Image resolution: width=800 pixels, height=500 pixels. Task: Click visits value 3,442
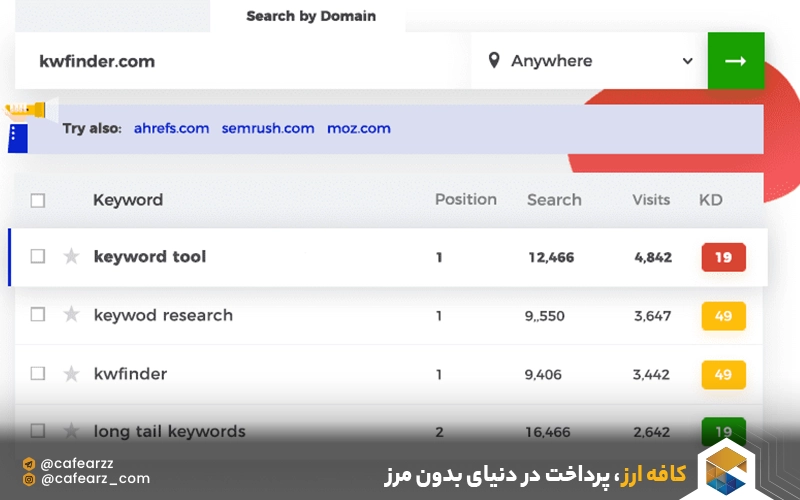coord(652,374)
